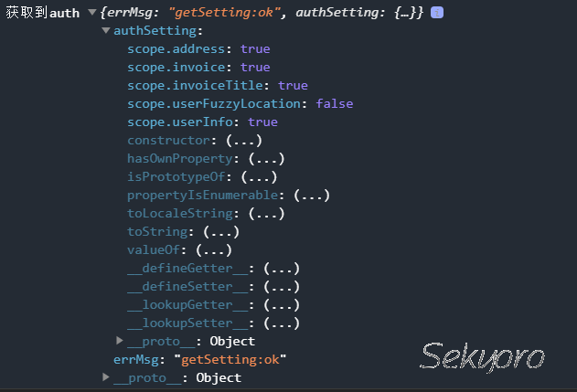Invoke the toLocaleString getter ellipsis
Screen dimensions: 577x392
(266, 213)
